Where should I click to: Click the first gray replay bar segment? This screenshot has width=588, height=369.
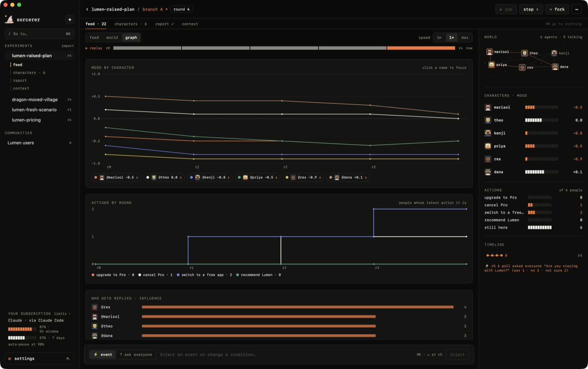coord(147,48)
